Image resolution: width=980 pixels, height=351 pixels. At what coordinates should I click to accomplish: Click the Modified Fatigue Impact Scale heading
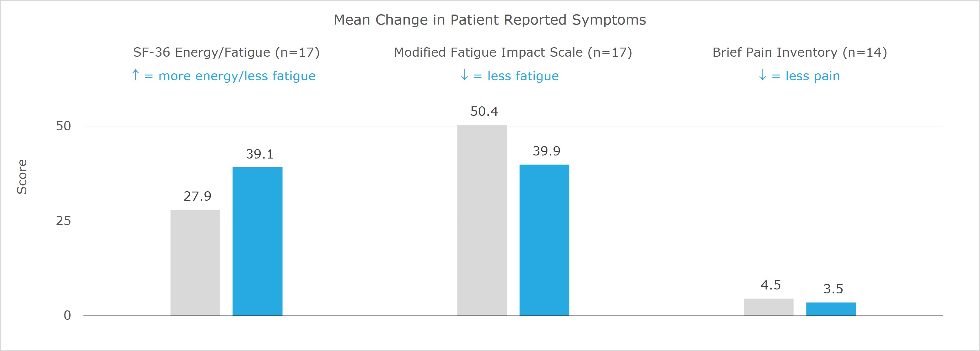tap(513, 52)
